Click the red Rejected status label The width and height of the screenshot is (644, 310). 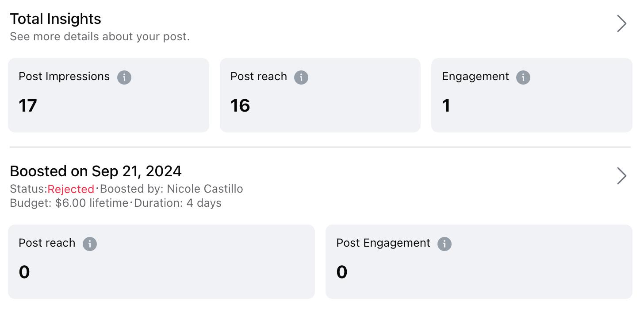(71, 189)
